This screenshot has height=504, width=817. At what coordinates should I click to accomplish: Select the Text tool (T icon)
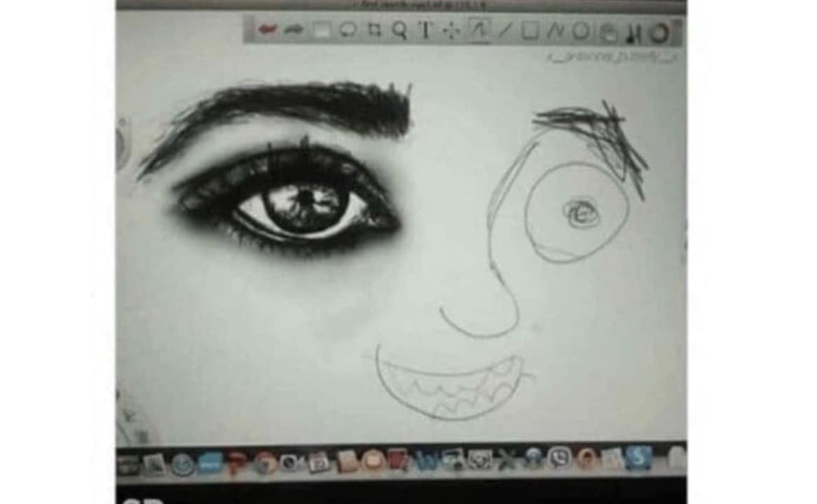tap(425, 31)
